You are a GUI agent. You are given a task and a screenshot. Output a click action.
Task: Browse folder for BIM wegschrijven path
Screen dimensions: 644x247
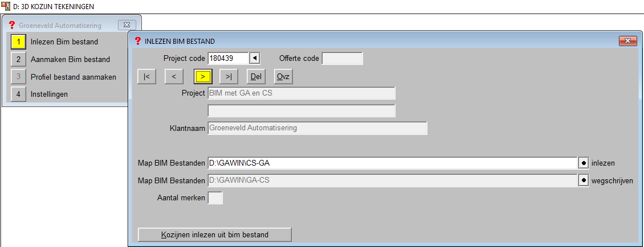584,180
